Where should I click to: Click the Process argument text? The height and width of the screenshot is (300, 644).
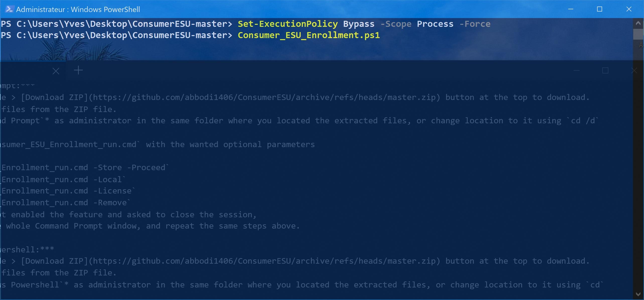coord(435,24)
